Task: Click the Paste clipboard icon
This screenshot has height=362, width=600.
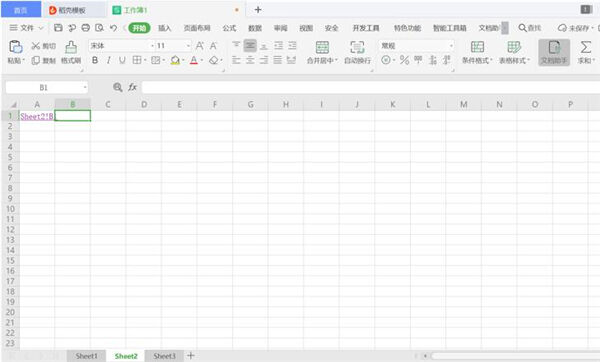Action: tap(16, 47)
